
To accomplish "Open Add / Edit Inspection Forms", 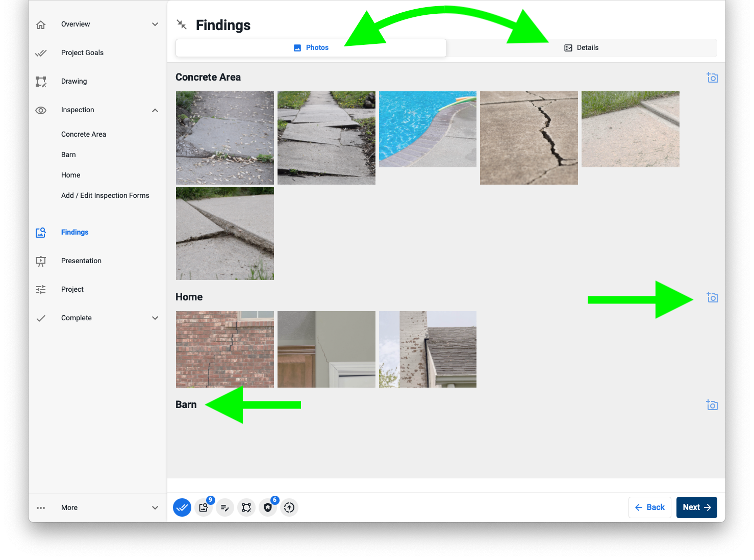I will (x=105, y=196).
